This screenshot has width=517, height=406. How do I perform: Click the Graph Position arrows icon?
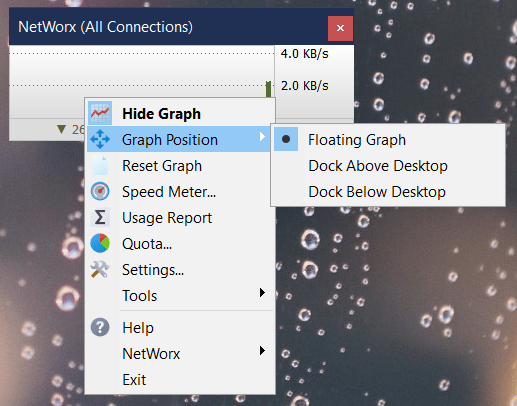[x=100, y=139]
